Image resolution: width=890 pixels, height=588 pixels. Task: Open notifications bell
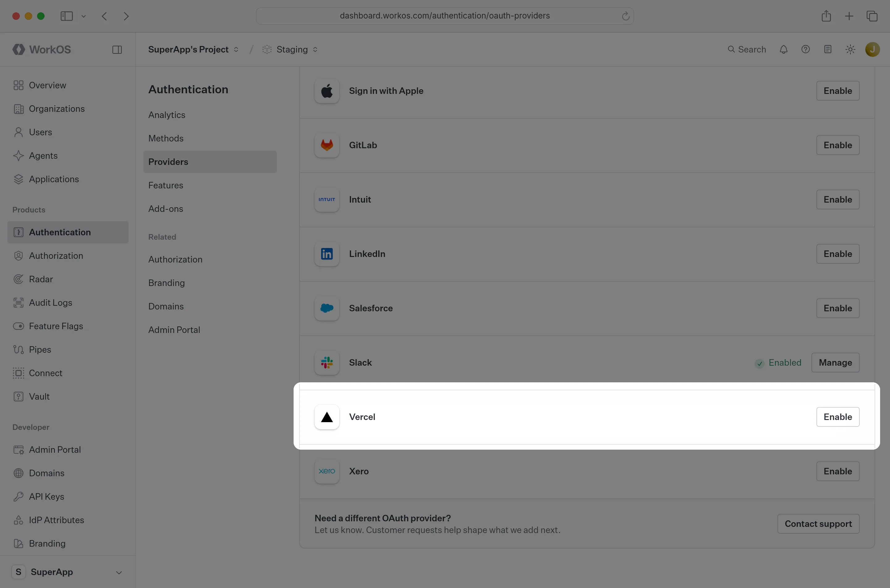pos(783,49)
